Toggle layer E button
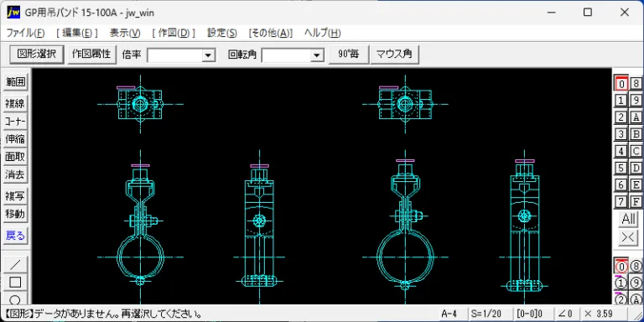 tap(636, 184)
